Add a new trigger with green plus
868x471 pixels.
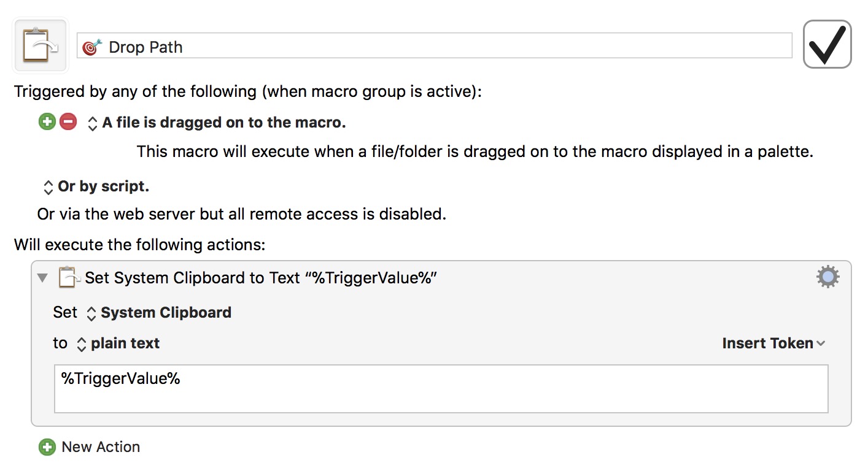point(47,121)
